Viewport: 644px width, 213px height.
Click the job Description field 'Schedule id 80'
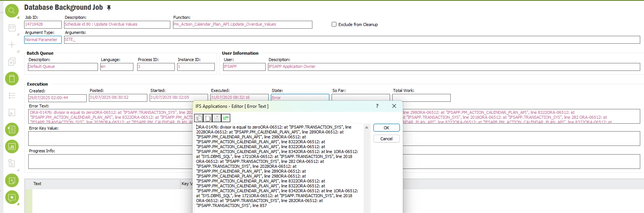[x=117, y=25]
